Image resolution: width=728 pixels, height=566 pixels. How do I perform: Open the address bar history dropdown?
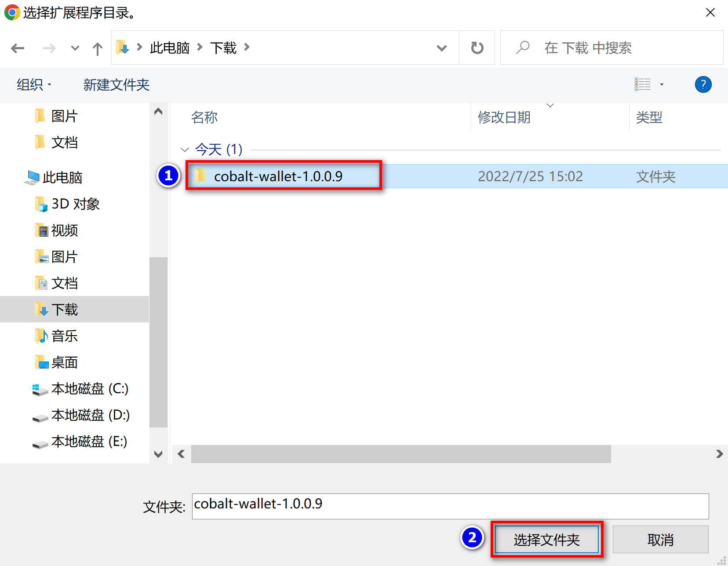click(x=442, y=48)
